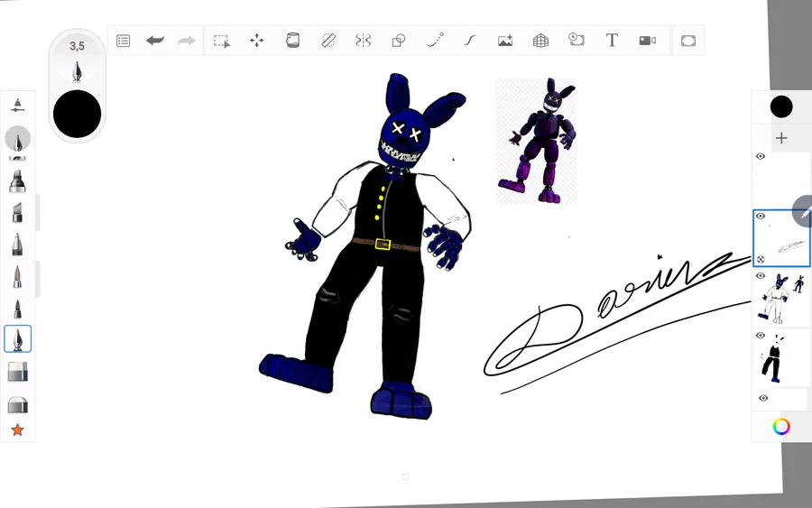Open the Ruler guides tool
This screenshot has height=508, width=812.
[328, 41]
